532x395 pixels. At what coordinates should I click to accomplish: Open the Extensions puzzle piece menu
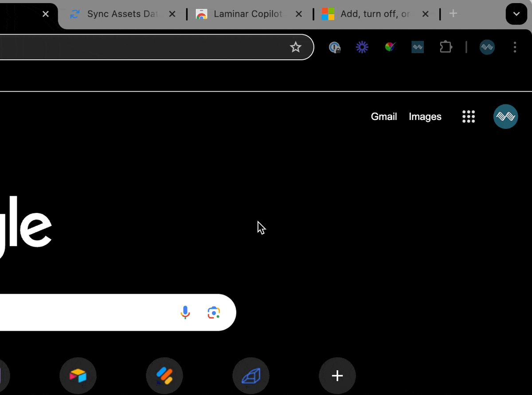[x=446, y=47]
